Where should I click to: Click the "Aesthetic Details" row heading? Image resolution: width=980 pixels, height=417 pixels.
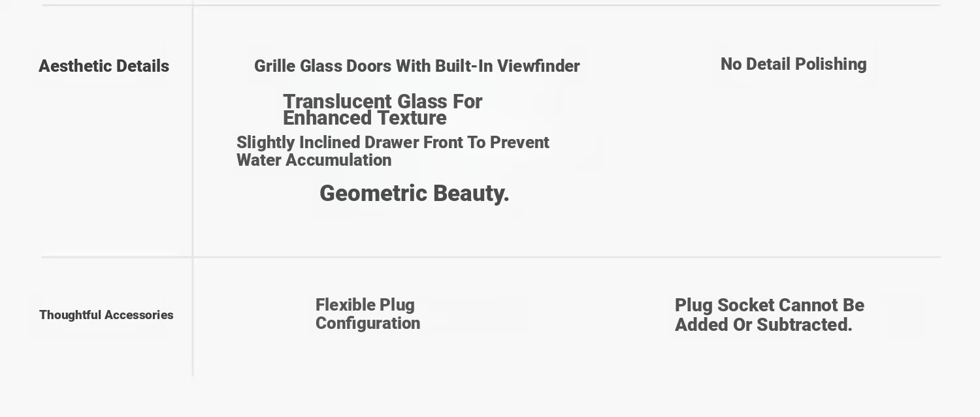pos(104,66)
